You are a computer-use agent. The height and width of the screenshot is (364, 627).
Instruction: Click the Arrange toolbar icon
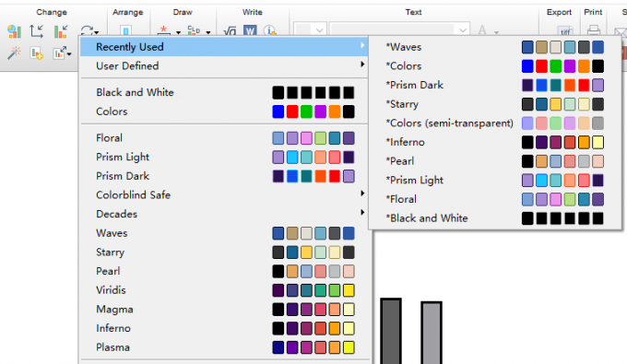[x=126, y=30]
